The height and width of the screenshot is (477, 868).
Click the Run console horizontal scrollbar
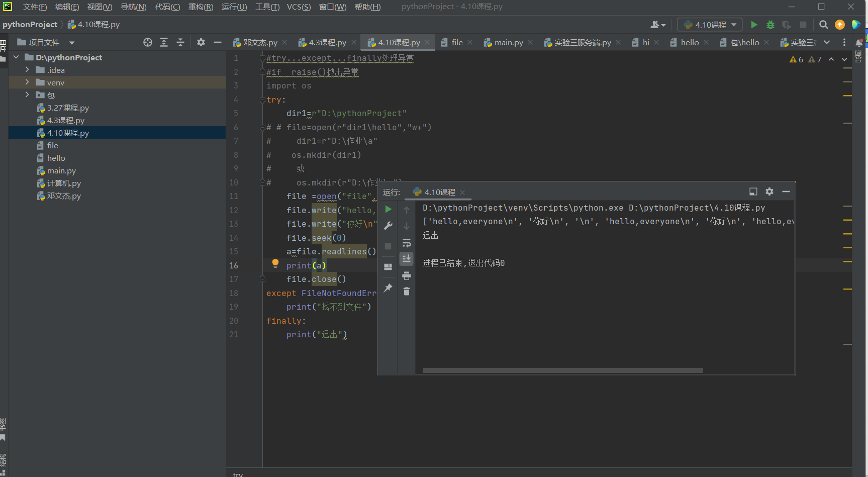(562, 370)
